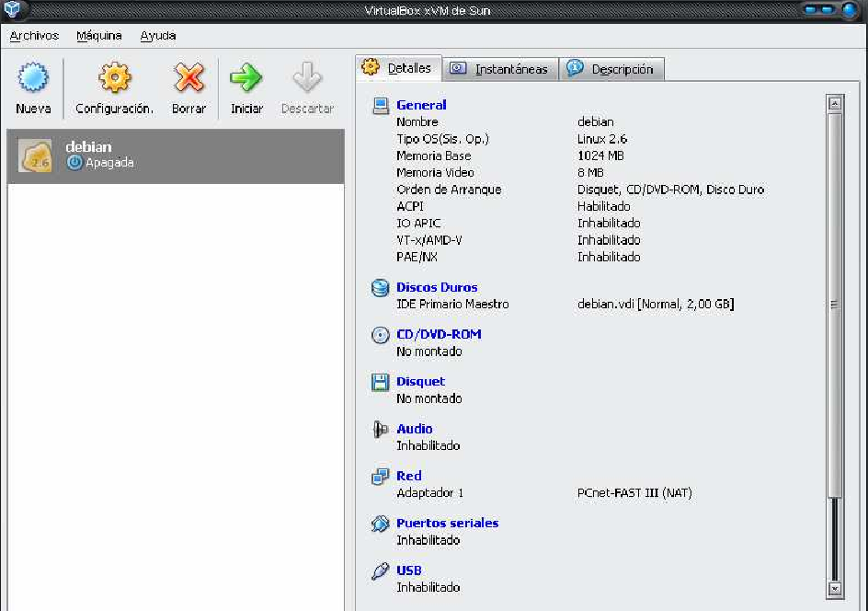Open Configuración gear icon in toolbar
This screenshot has width=868, height=611.
click(114, 77)
